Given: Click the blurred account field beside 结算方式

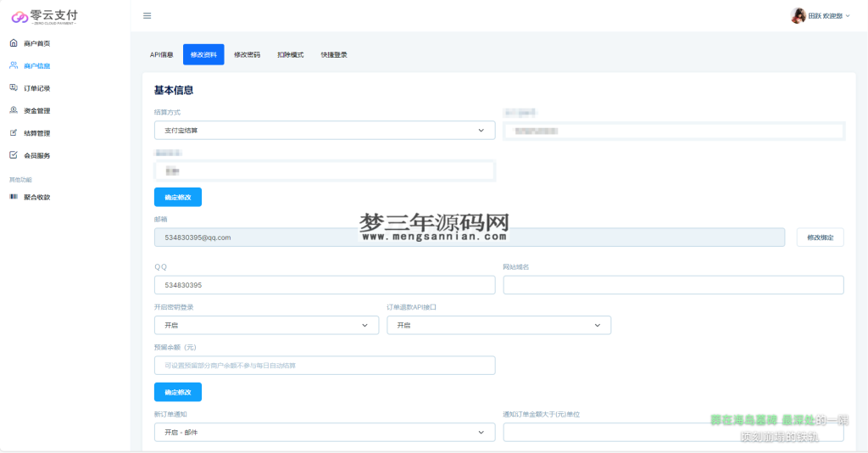Looking at the screenshot, I should click(673, 131).
